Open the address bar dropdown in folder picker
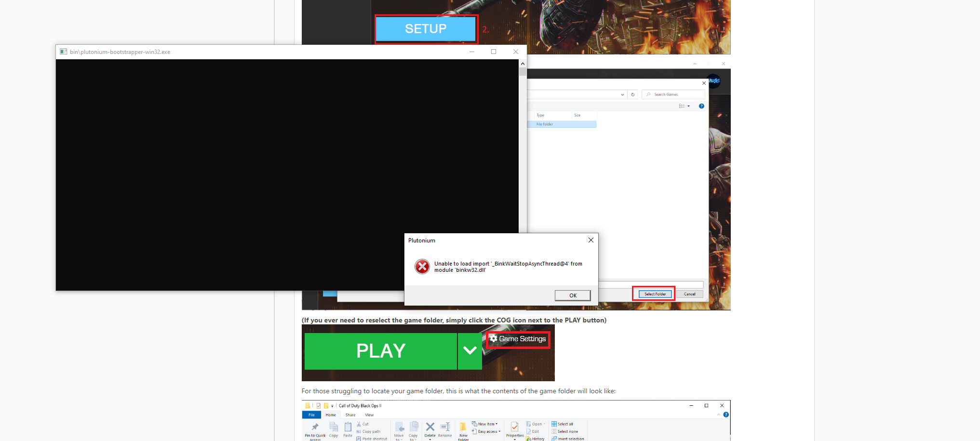The image size is (980, 441). (x=622, y=94)
